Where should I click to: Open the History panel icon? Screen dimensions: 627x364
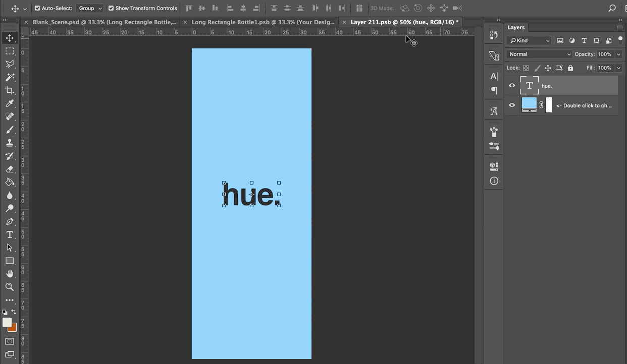[x=494, y=35]
